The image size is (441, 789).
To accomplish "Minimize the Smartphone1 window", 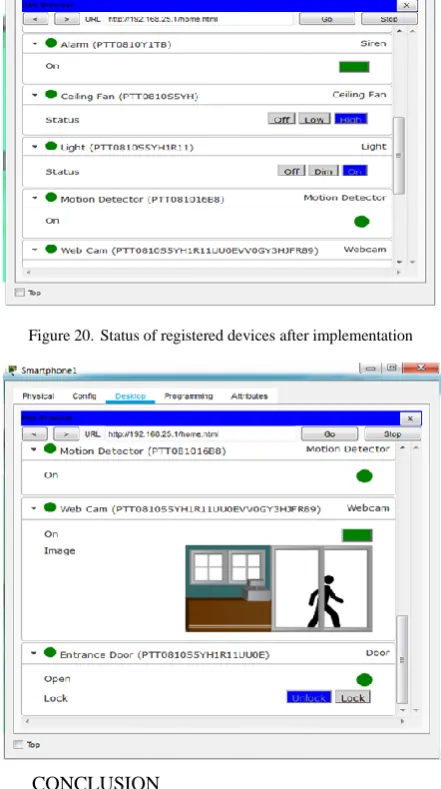I will click(x=371, y=368).
